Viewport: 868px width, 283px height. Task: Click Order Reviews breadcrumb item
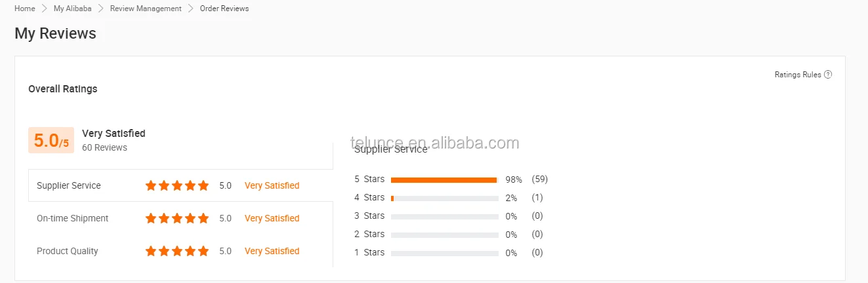224,9
